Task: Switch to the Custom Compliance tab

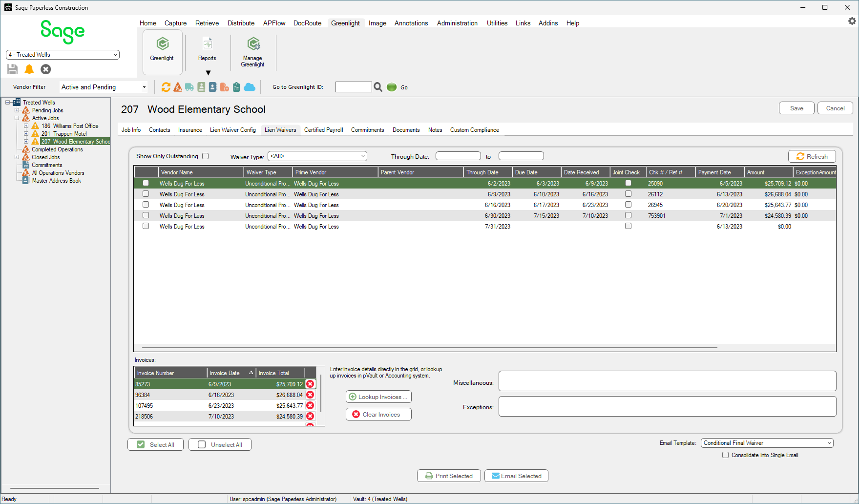Action: click(x=475, y=130)
